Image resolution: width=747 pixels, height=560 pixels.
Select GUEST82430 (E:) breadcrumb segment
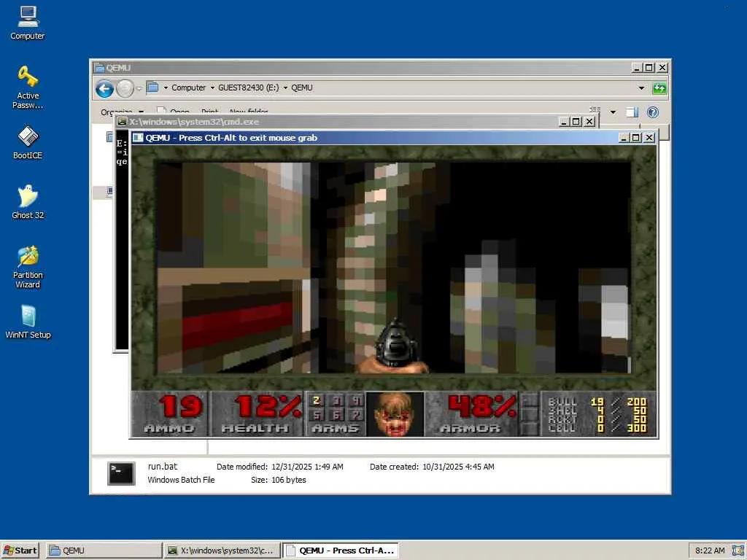(x=248, y=87)
